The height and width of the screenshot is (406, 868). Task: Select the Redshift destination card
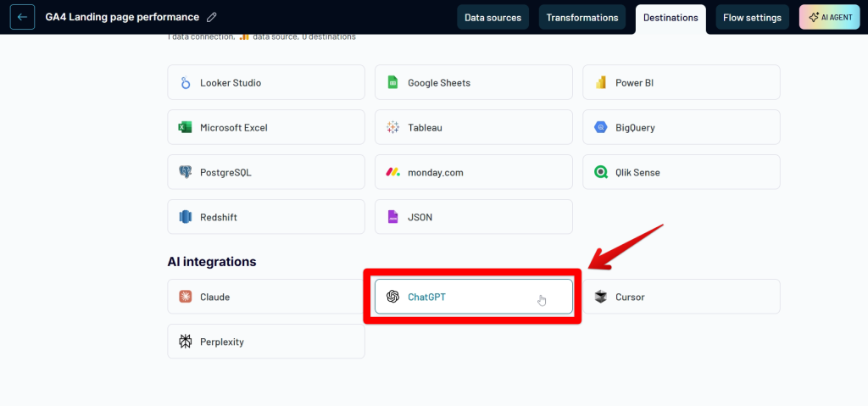pos(266,217)
